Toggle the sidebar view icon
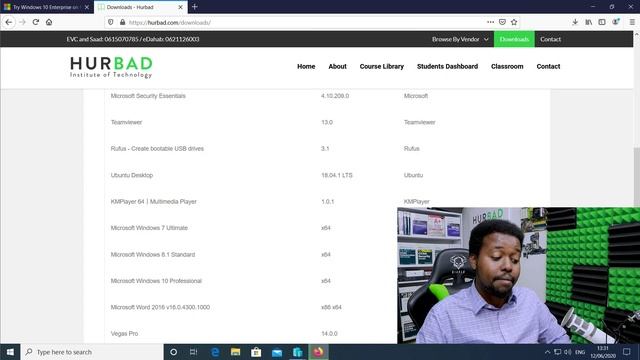Image resolution: width=640 pixels, height=360 pixels. (602, 22)
